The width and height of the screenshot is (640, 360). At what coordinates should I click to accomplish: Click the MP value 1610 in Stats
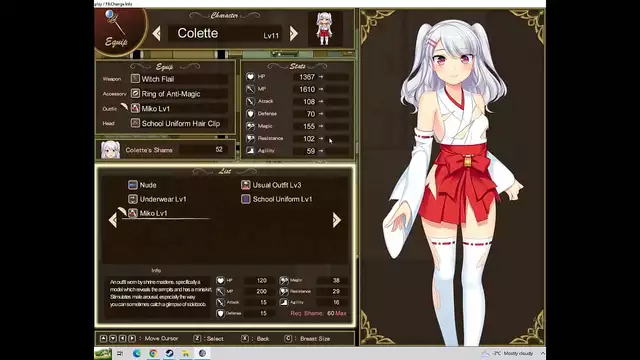coord(307,89)
